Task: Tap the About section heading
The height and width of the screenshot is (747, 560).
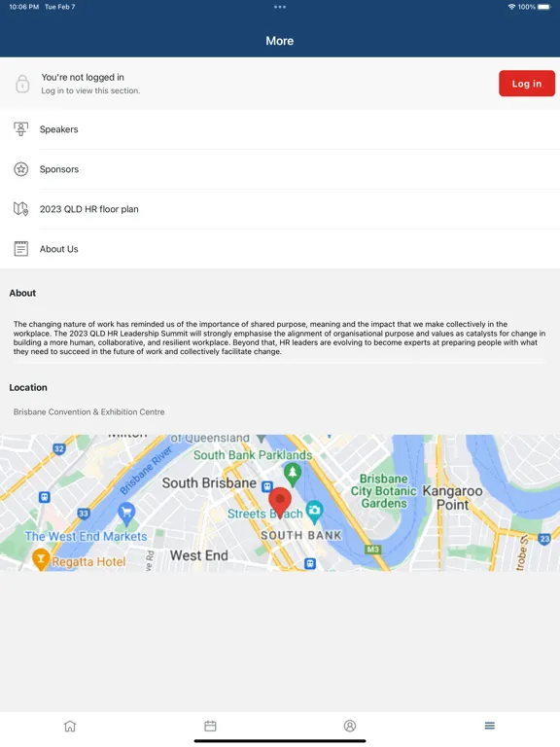Action: click(x=22, y=293)
